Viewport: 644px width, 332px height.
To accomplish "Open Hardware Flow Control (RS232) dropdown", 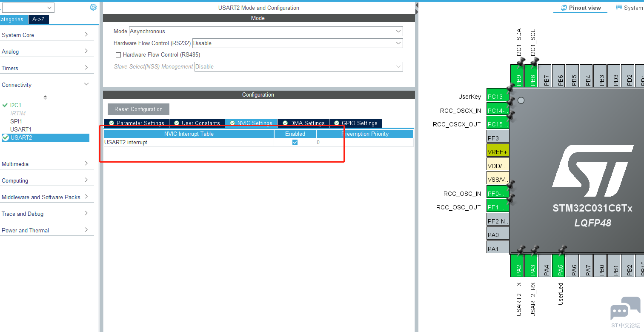I will click(x=298, y=43).
